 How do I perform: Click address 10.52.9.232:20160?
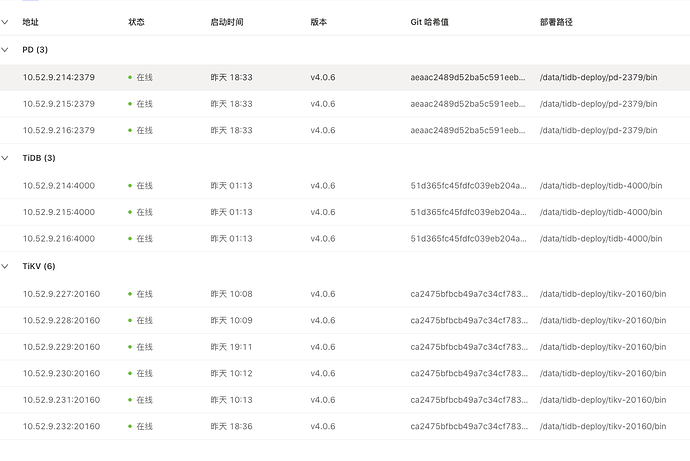(62, 426)
